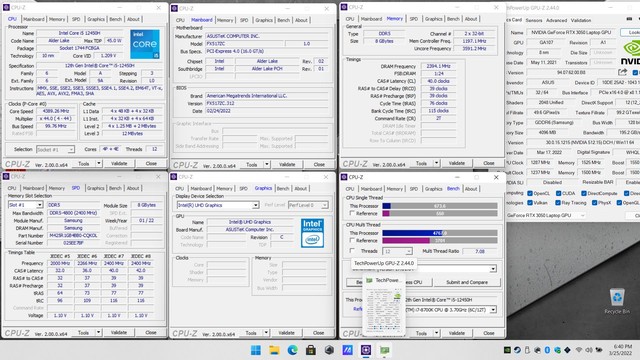This screenshot has height=360, width=640.
Task: Click the This Processor multi-thread benchmark bar
Action: pos(440,233)
